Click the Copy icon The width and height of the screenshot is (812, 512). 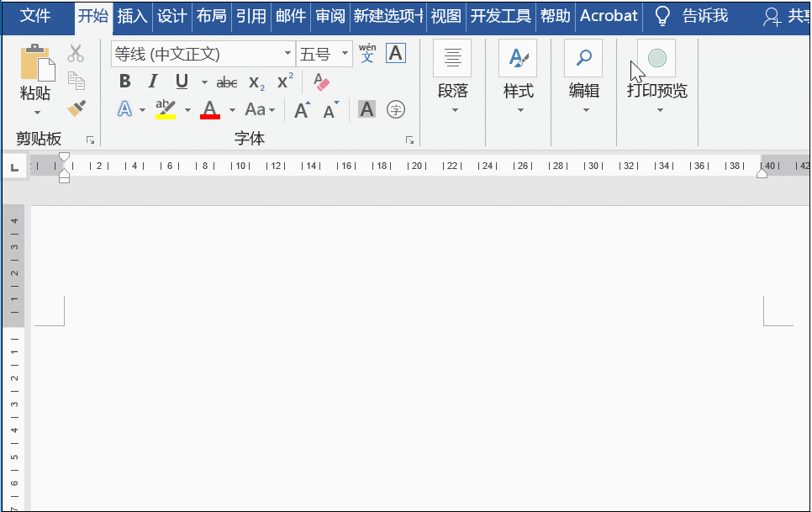coord(76,81)
